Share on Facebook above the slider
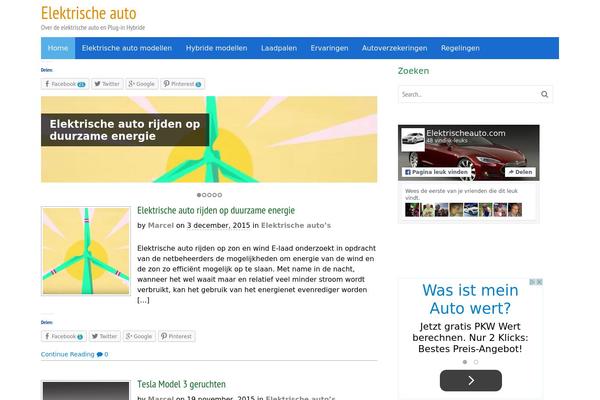This screenshot has height=400, width=600. tap(65, 84)
